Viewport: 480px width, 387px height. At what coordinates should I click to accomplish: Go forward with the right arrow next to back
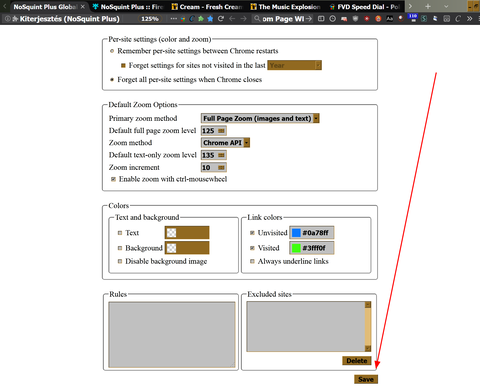[x=244, y=19]
